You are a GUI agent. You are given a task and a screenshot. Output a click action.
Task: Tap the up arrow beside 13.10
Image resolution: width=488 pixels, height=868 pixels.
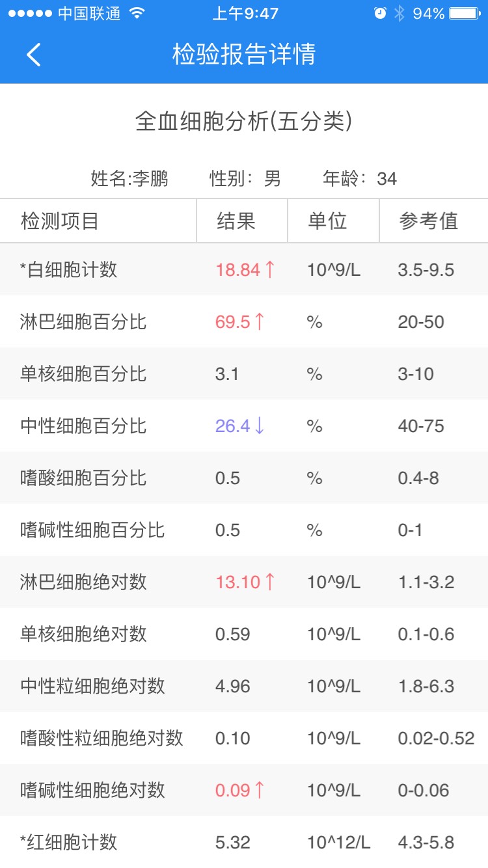point(270,582)
